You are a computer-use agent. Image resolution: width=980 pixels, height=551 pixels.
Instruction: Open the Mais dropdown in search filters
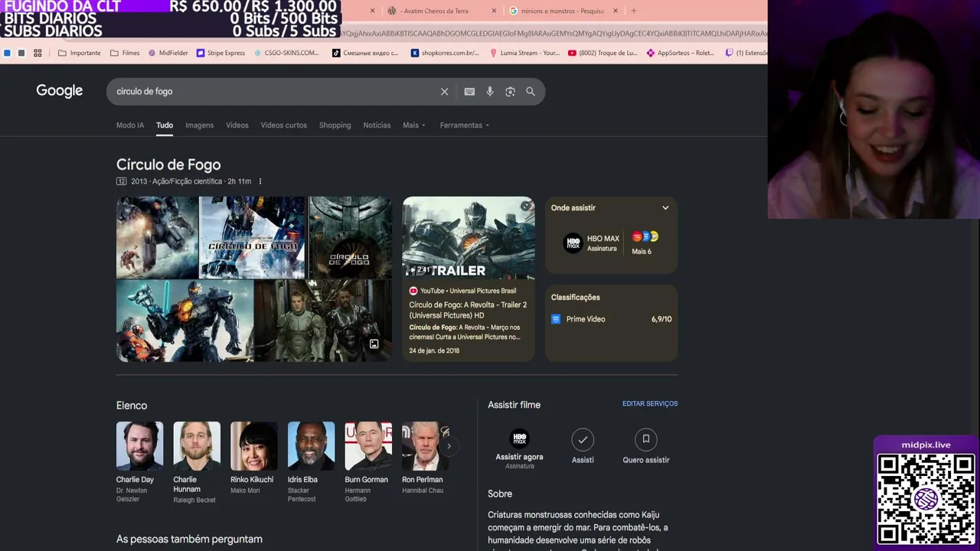[x=414, y=126]
